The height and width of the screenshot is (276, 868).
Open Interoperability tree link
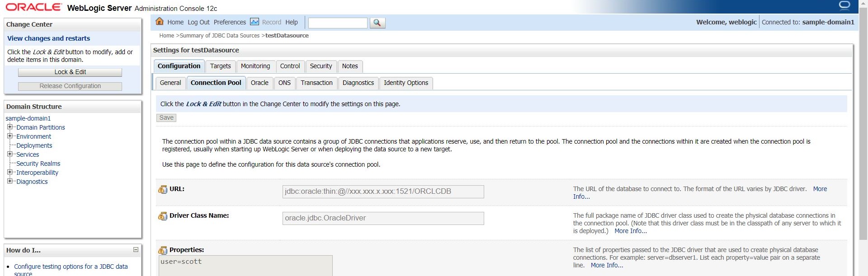point(38,173)
